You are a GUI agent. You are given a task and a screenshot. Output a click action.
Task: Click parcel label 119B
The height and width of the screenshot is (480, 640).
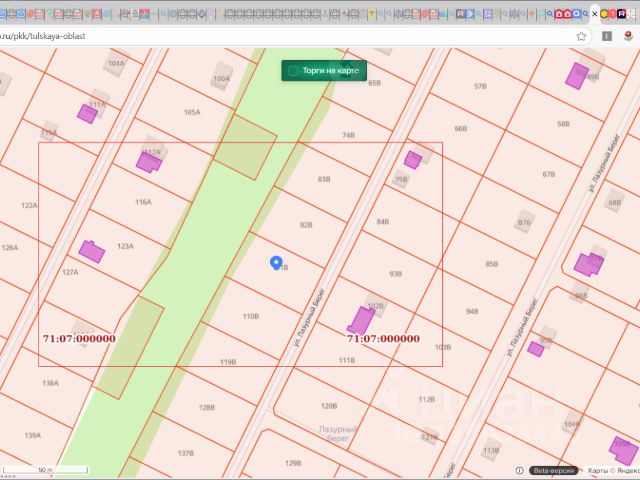[x=228, y=362]
